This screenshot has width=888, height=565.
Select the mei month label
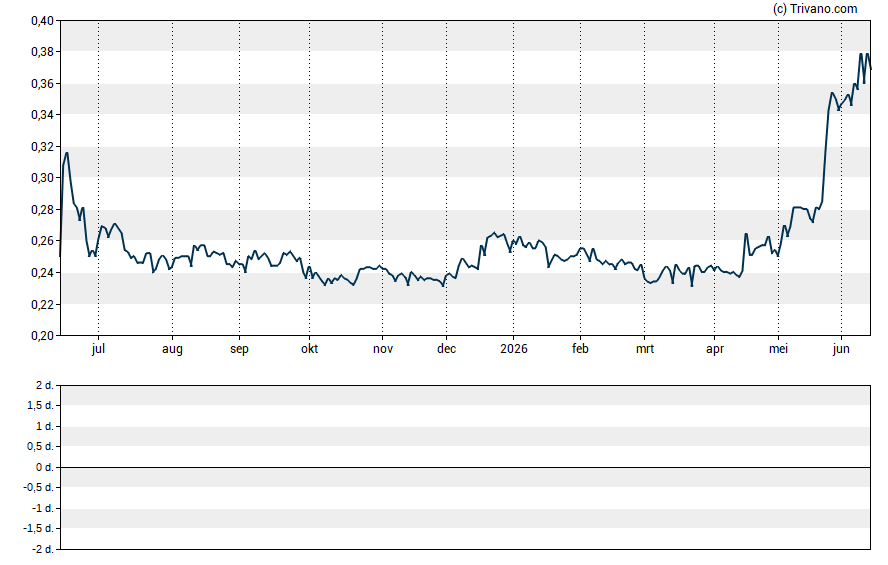point(778,349)
